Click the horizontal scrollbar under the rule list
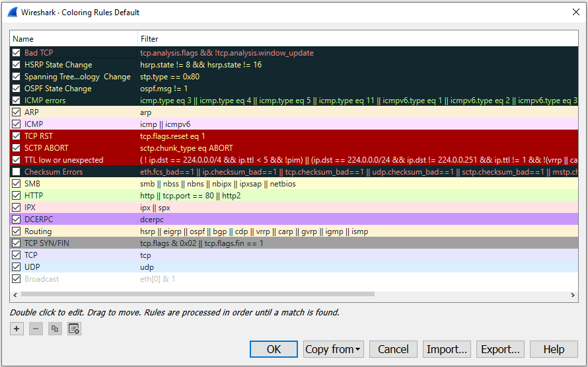The height and width of the screenshot is (367, 588). (x=198, y=294)
